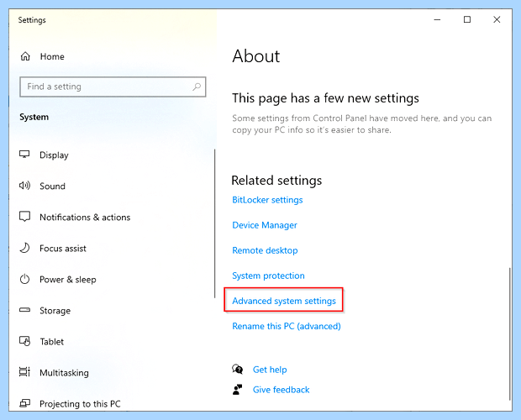Click the Sound speaker icon
This screenshot has height=420, width=521.
pyautogui.click(x=24, y=186)
